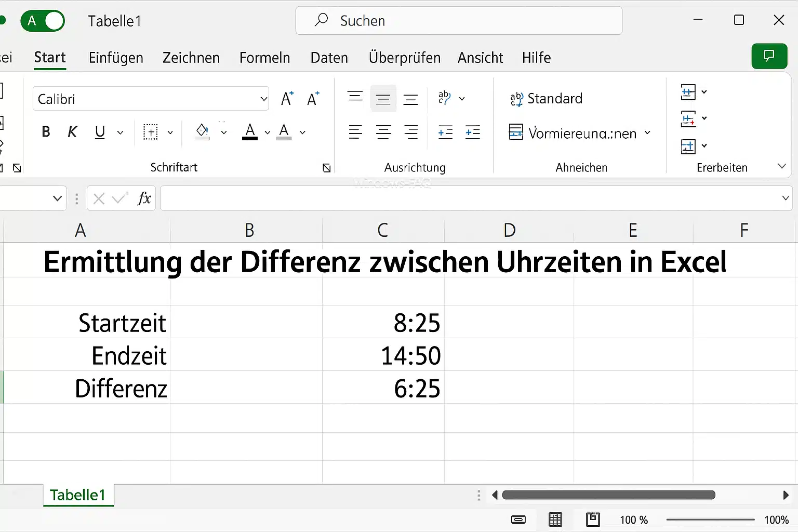The width and height of the screenshot is (798, 532).
Task: Open the Formeln ribbon tab
Action: click(x=264, y=58)
